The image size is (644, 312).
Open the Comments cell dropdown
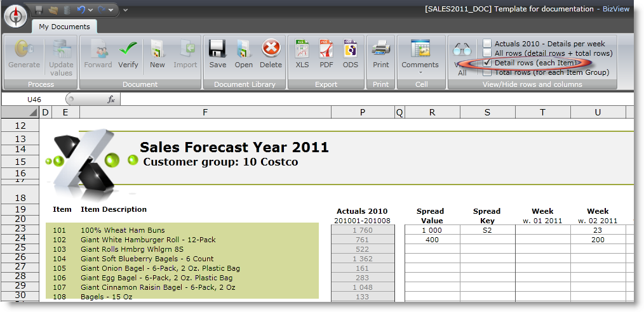(420, 56)
